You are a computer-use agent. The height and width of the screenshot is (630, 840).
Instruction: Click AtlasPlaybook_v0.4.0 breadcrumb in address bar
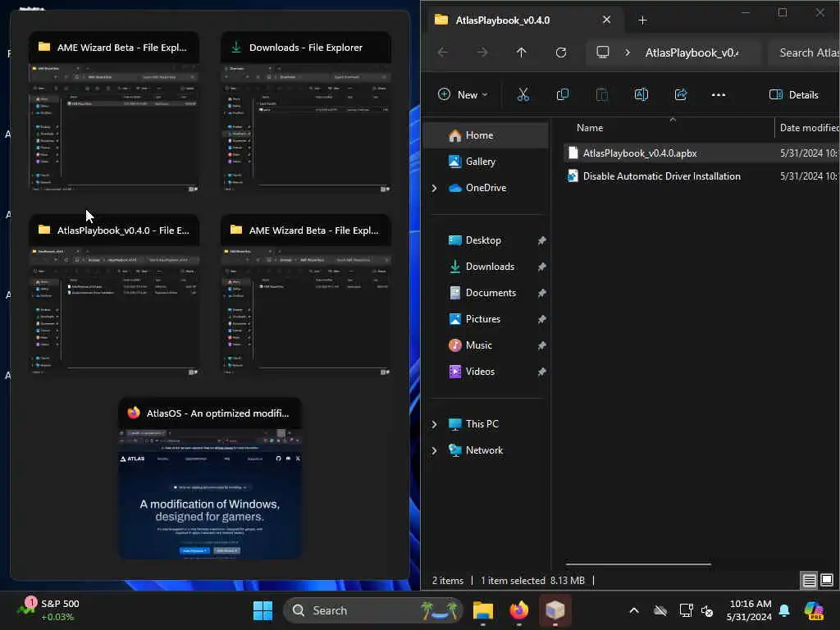(x=691, y=52)
